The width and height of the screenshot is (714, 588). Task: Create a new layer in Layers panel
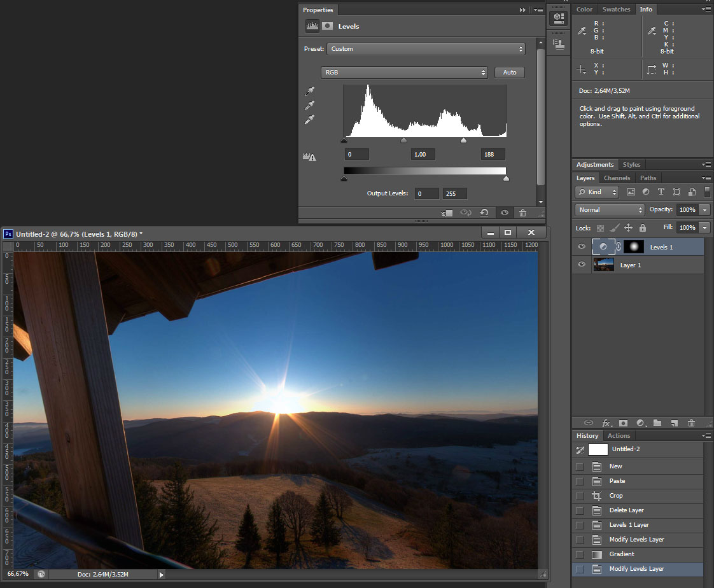click(x=675, y=423)
